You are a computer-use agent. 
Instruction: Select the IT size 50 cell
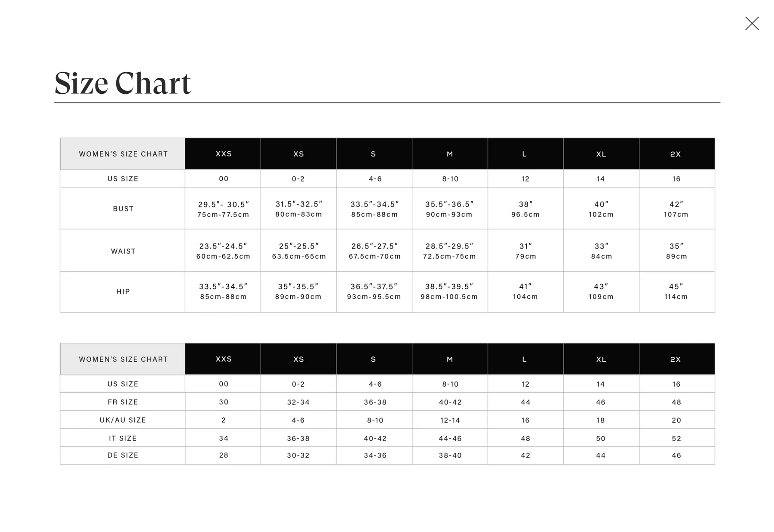(x=601, y=438)
